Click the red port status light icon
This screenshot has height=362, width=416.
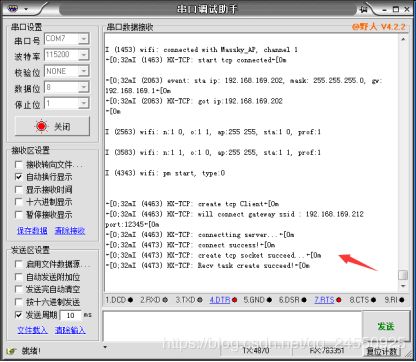42,126
